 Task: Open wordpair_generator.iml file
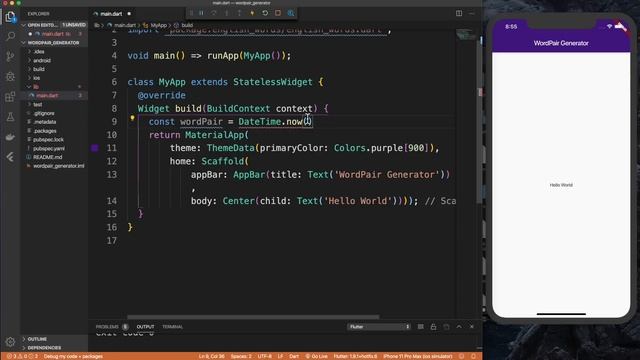(x=59, y=166)
